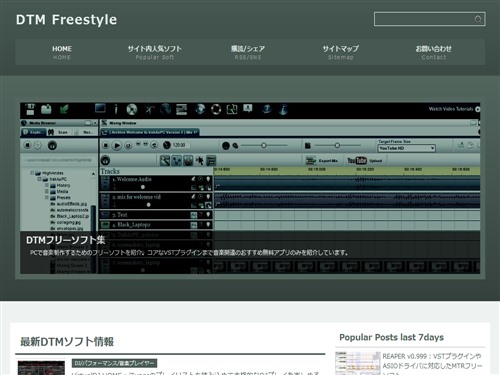Image resolution: width=500 pixels, height=375 pixels.
Task: Click the Stop button left of Play
Action: coord(106,145)
